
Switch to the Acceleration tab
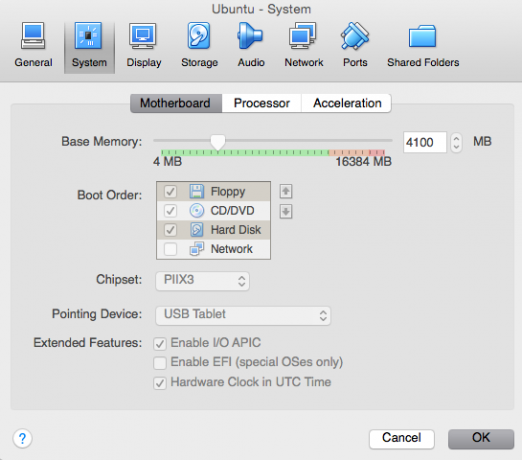pos(347,103)
